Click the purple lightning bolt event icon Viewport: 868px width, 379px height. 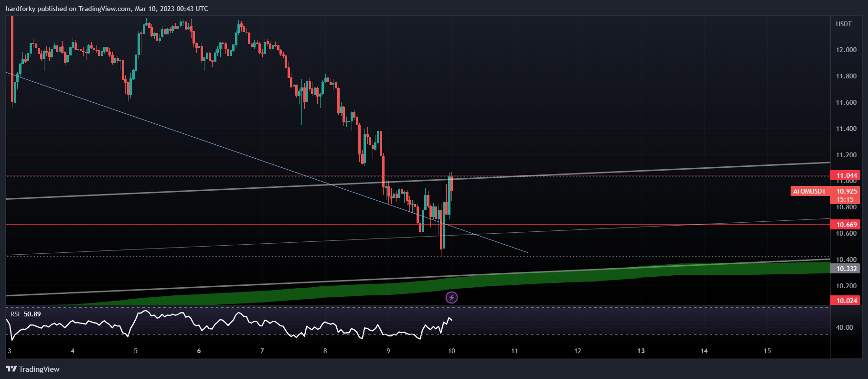[x=451, y=298]
